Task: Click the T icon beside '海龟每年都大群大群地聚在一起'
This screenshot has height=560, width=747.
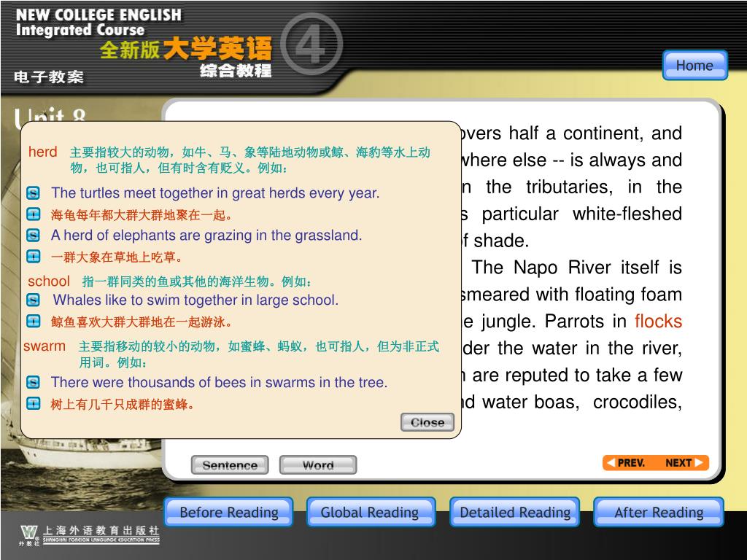Action: click(33, 214)
